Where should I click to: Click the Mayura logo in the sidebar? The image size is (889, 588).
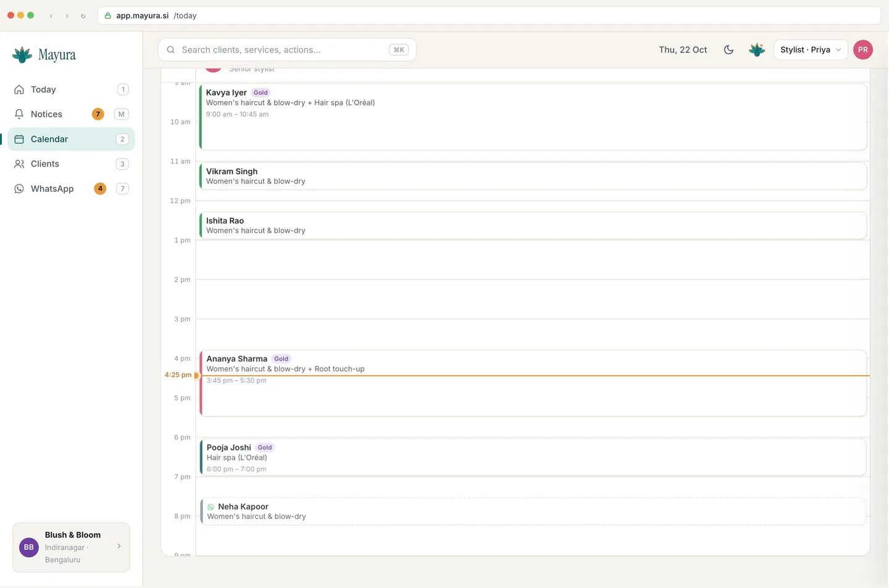pos(44,55)
